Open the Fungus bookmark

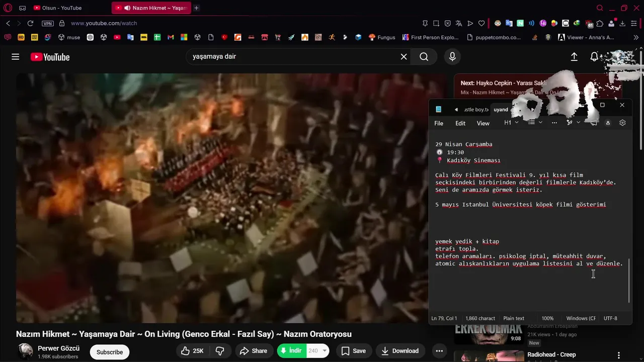coord(382,37)
